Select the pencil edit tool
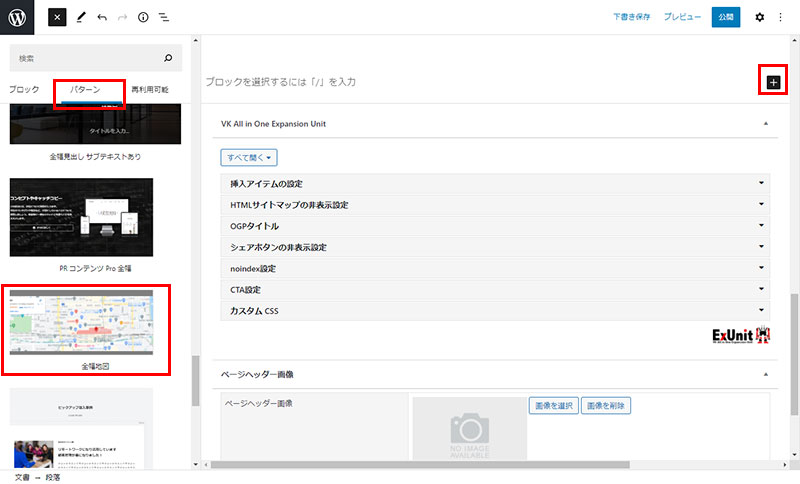The image size is (800, 484). point(81,17)
